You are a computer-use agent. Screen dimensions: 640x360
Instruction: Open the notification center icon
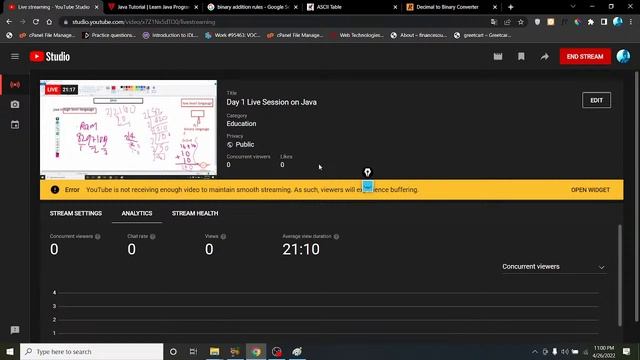[x=627, y=351]
